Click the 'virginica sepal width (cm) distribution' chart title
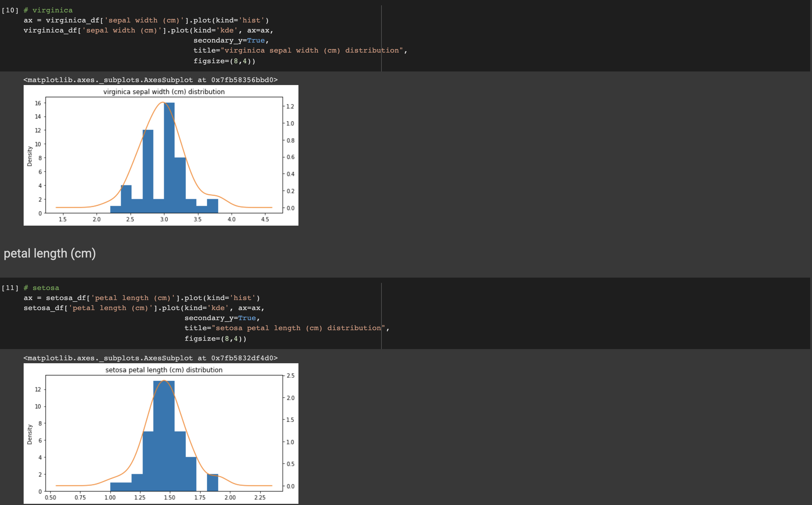Image resolution: width=812 pixels, height=505 pixels. 164,92
